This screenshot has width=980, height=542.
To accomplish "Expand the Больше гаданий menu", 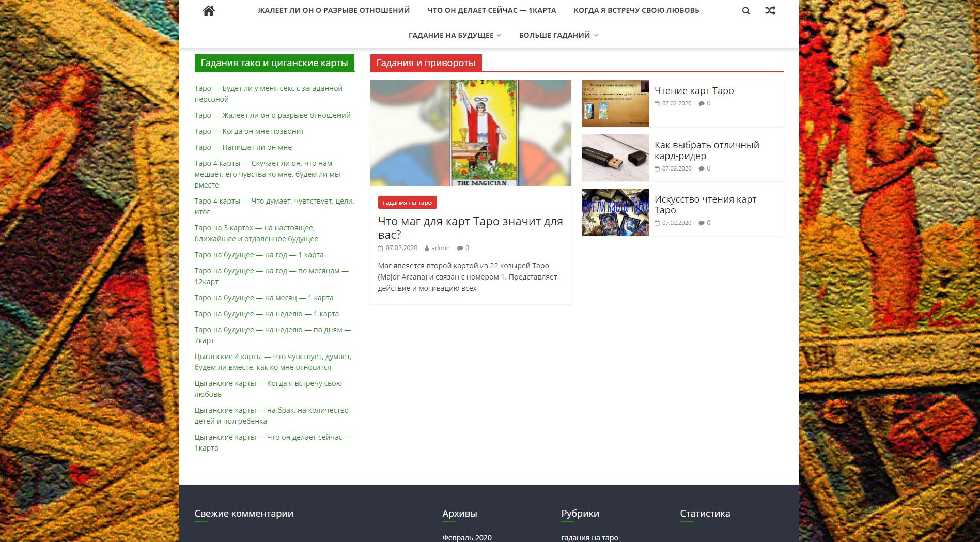I will click(558, 35).
